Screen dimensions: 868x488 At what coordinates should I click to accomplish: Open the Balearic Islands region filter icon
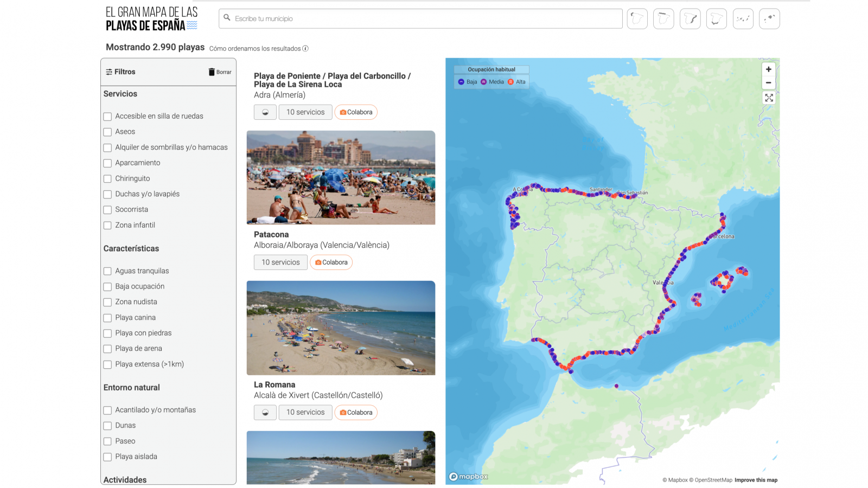pyautogui.click(x=769, y=18)
